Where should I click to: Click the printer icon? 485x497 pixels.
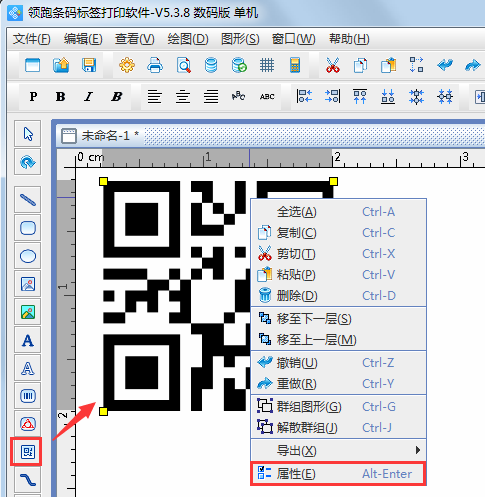(x=155, y=65)
